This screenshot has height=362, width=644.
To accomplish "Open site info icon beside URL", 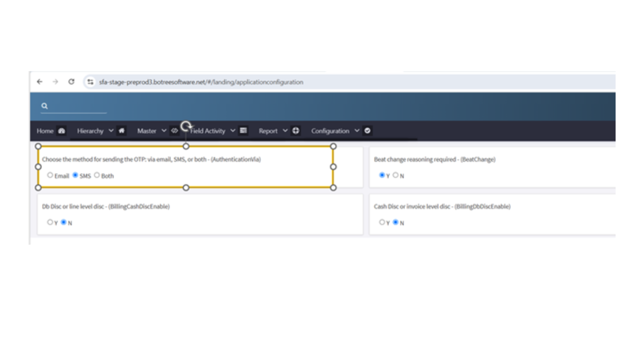I will (90, 82).
